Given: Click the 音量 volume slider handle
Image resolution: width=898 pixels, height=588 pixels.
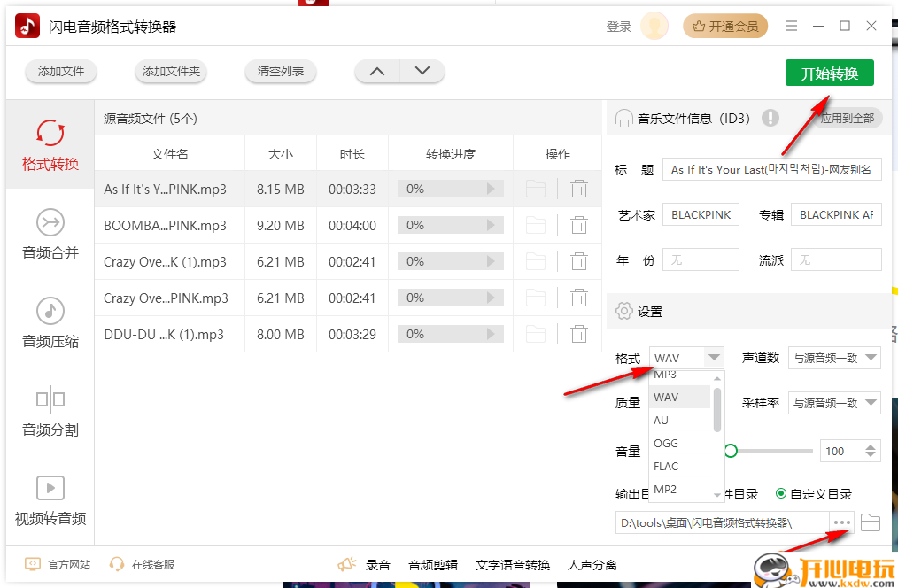Looking at the screenshot, I should (x=731, y=451).
